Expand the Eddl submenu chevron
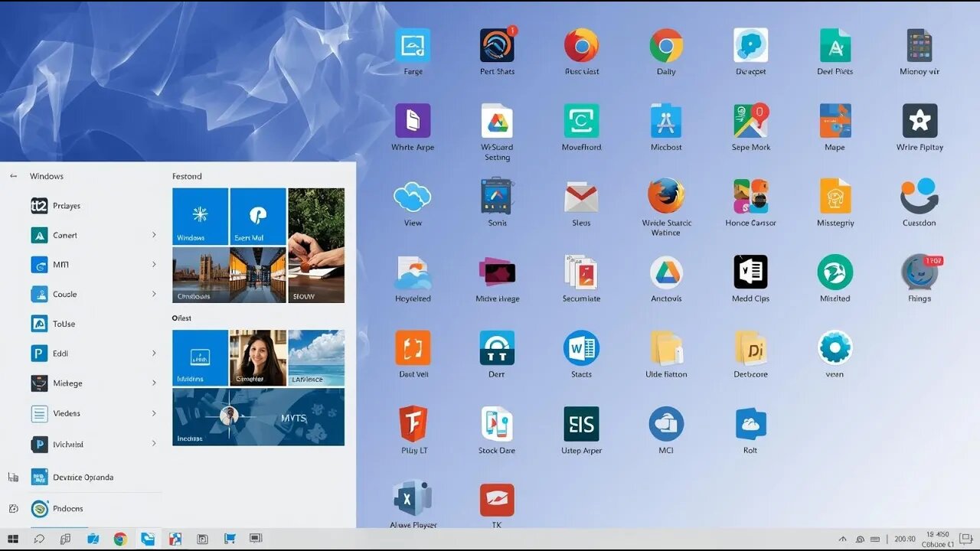Image resolution: width=980 pixels, height=551 pixels. (154, 354)
